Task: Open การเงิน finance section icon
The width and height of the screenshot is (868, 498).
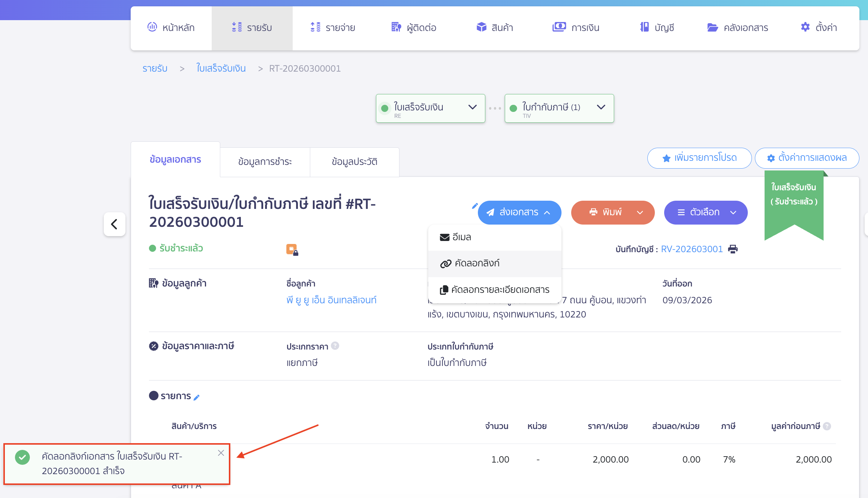Action: pos(559,27)
